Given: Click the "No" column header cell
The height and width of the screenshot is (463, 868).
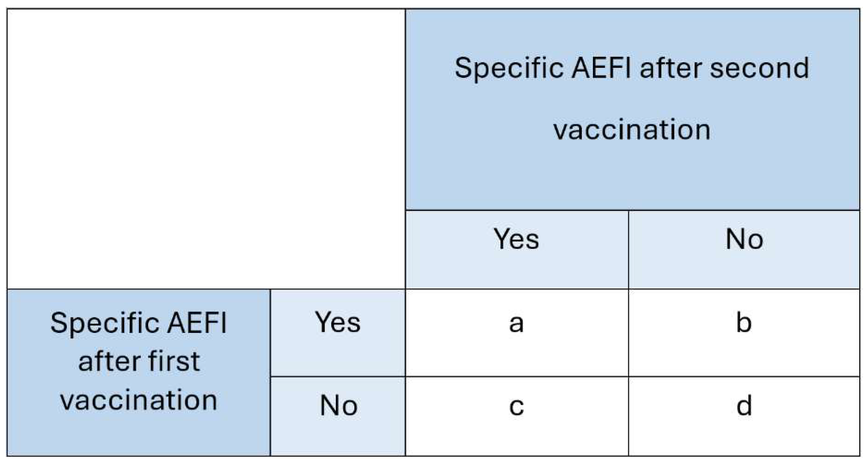Looking at the screenshot, I should point(744,250).
